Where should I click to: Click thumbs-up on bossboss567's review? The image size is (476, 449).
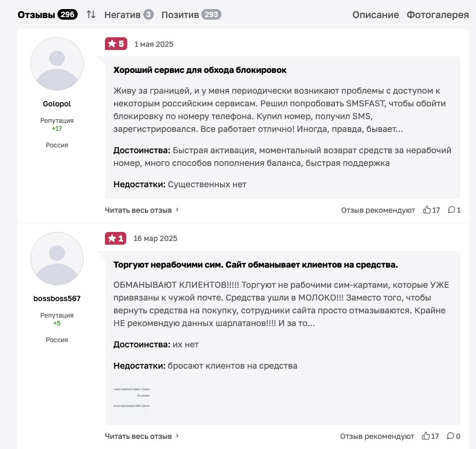(426, 436)
